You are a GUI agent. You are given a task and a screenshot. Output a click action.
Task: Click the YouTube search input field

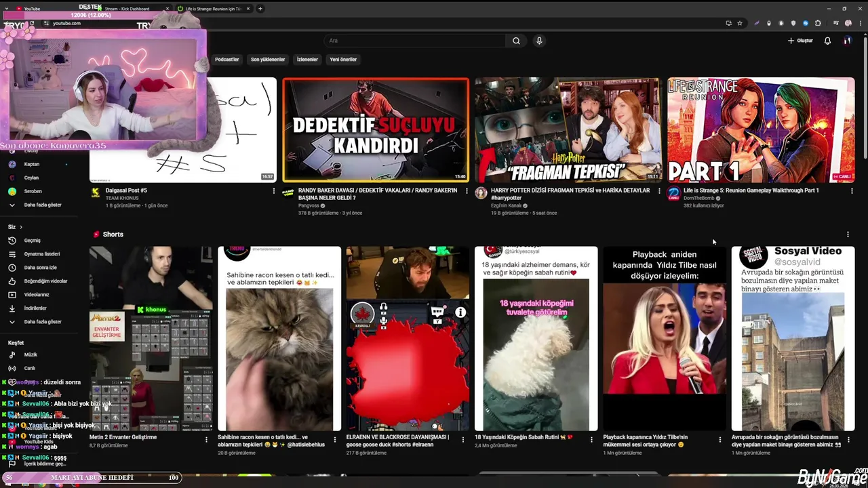pos(415,41)
